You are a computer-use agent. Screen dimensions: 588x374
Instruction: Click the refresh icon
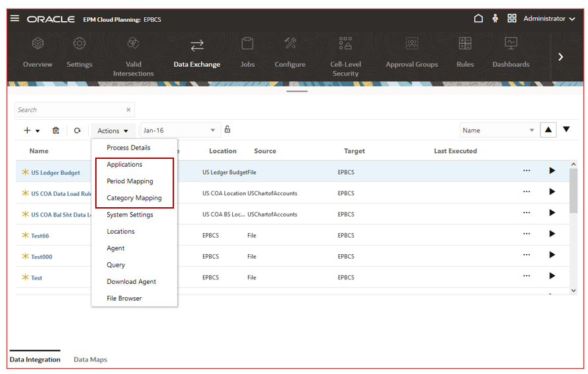[77, 130]
